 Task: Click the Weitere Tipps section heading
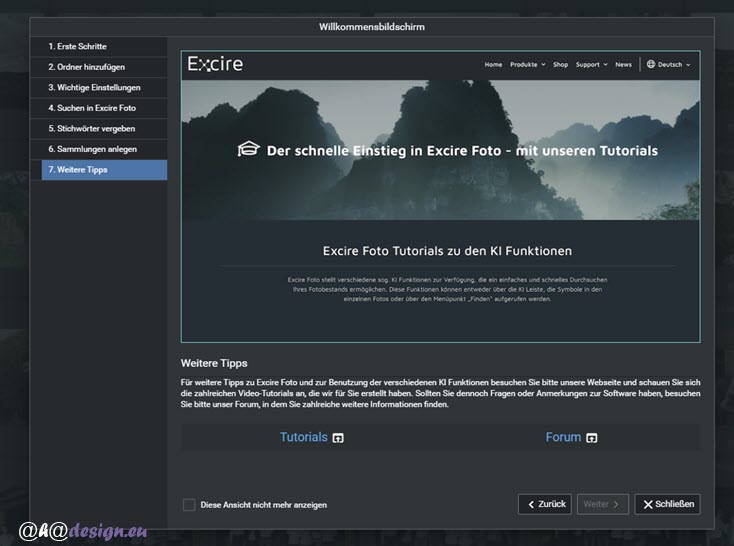pyautogui.click(x=214, y=363)
